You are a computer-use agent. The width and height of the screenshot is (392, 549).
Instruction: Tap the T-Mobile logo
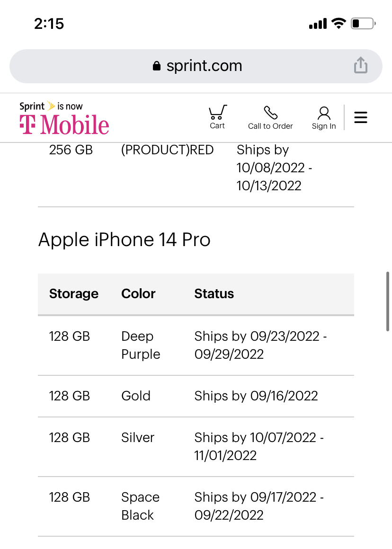pyautogui.click(x=64, y=119)
